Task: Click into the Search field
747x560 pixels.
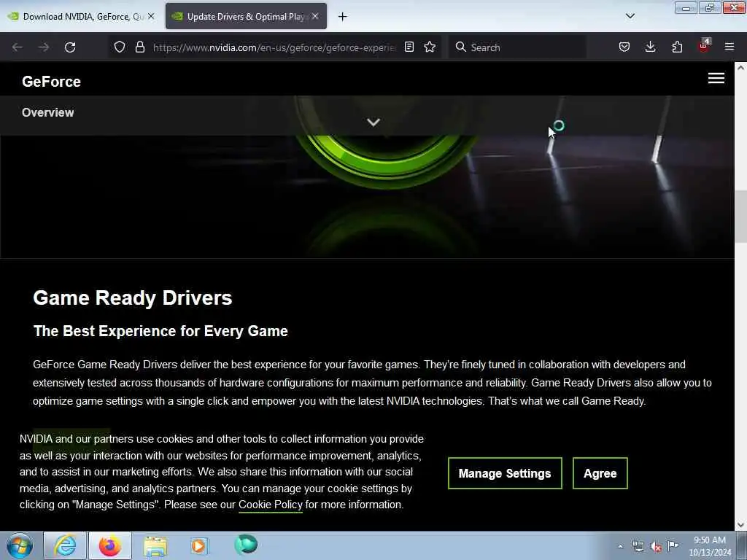Action: click(x=517, y=47)
